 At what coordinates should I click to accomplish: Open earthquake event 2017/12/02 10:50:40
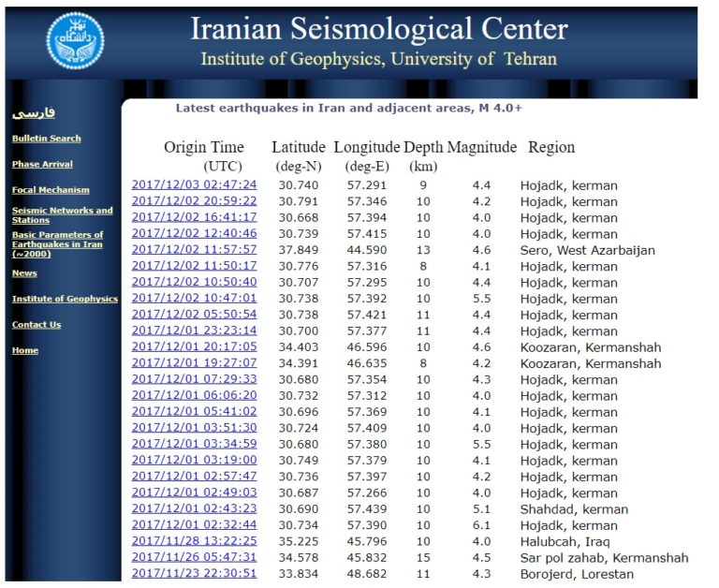click(194, 282)
